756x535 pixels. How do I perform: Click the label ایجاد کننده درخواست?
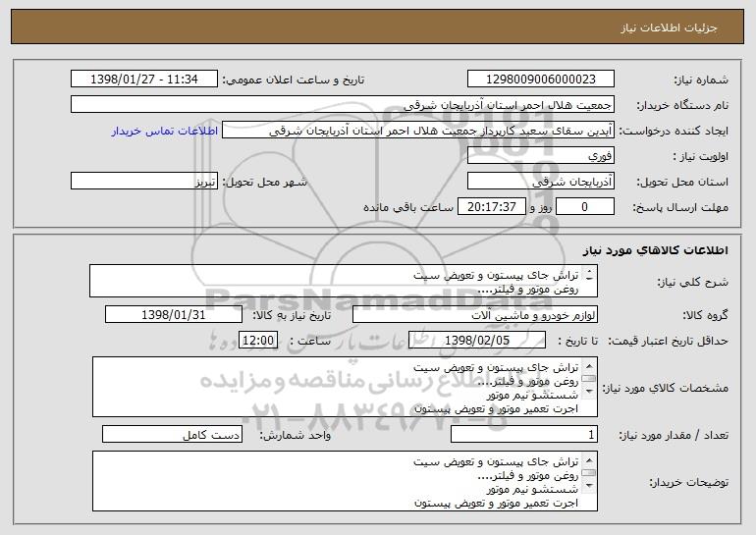coord(674,131)
